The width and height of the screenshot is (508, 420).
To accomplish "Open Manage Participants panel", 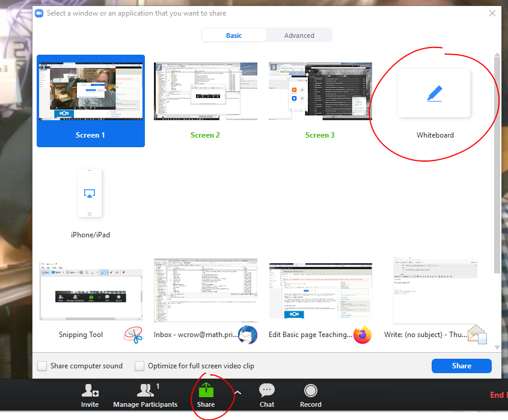I will [145, 391].
